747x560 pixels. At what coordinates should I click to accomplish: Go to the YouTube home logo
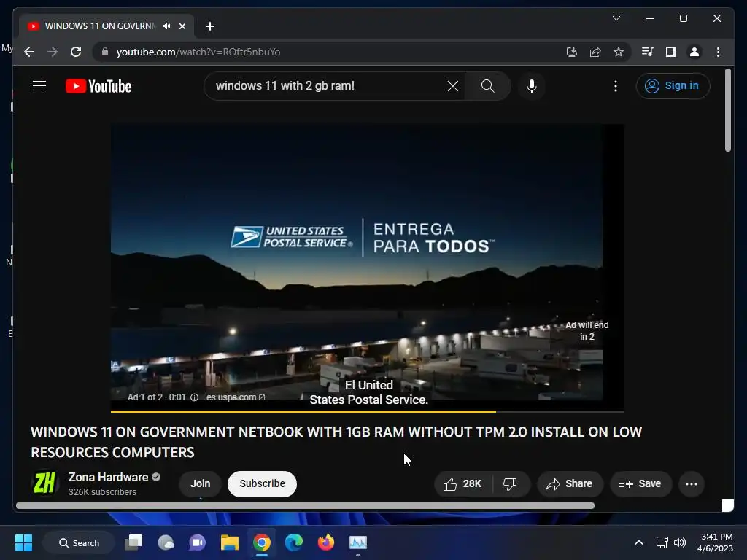pos(98,86)
